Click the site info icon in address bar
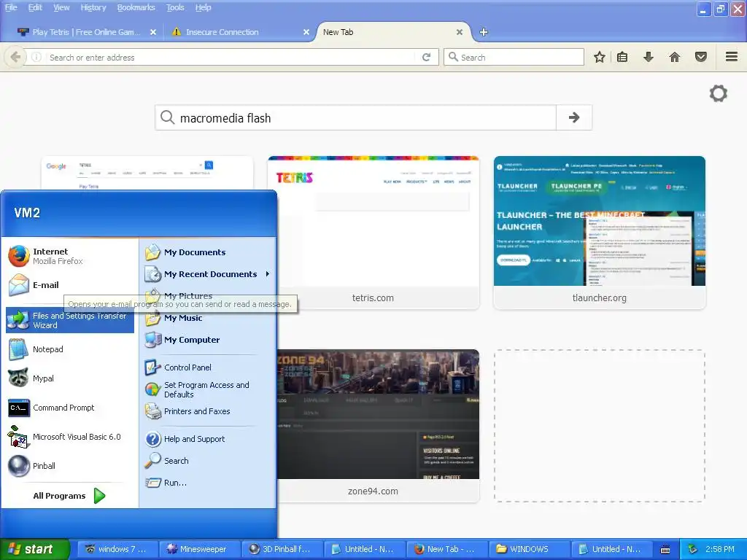Viewport: 747px width, 560px height. (x=36, y=57)
